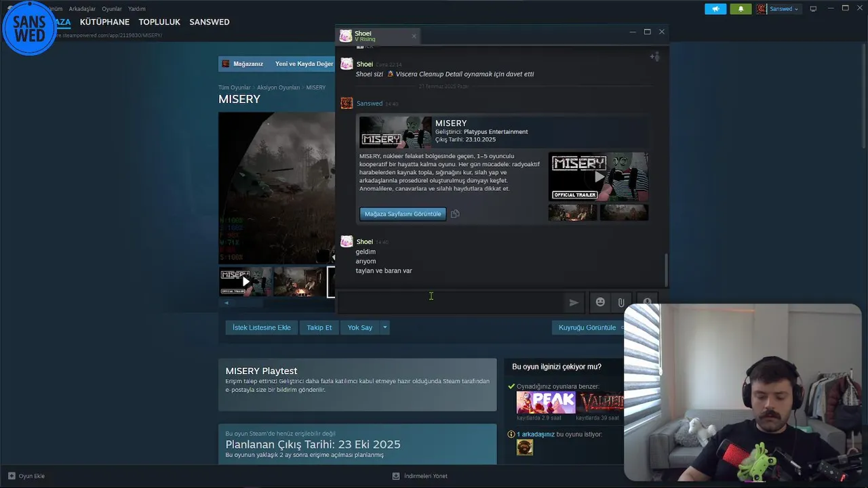Viewport: 868px width, 488px height.
Task: Click the Sanswed profile avatar in title bar
Action: coord(762,9)
